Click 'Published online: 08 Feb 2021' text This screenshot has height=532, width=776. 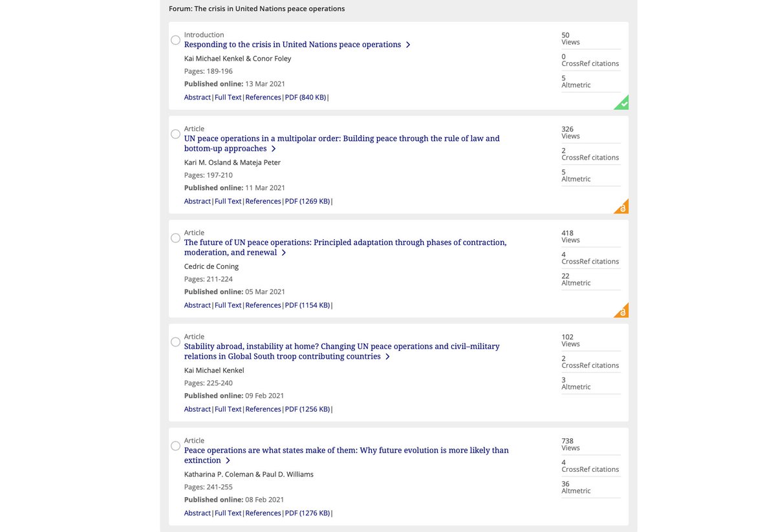pos(234,500)
